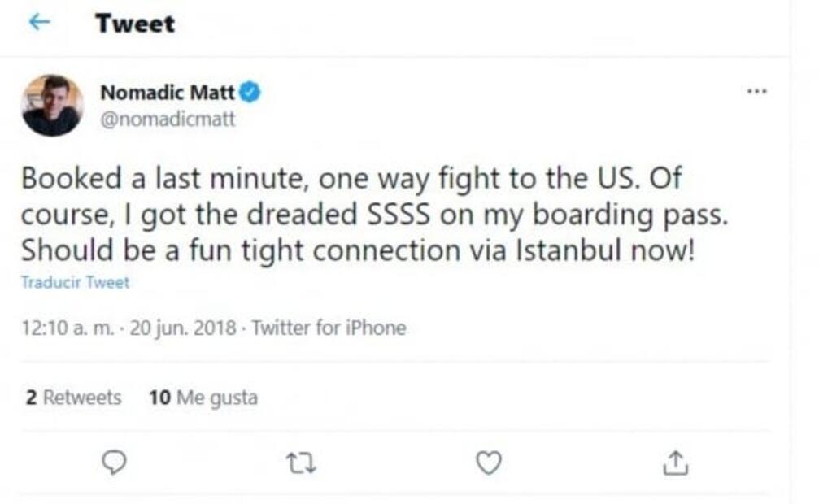Click the tweet's first line starting with Booked
The height and width of the screenshot is (504, 819).
pyautogui.click(x=350, y=179)
